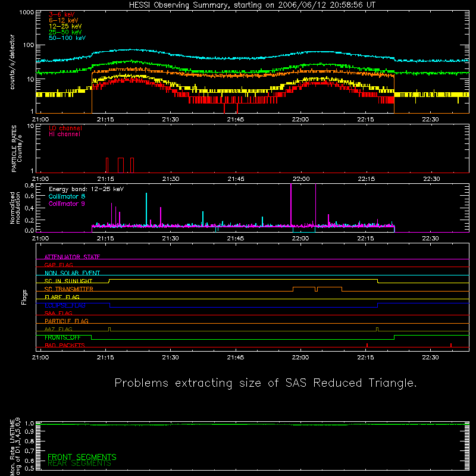Screen dimensions: 476x476
Task: Select the 6-12 keV legend label
Action: click(x=63, y=20)
